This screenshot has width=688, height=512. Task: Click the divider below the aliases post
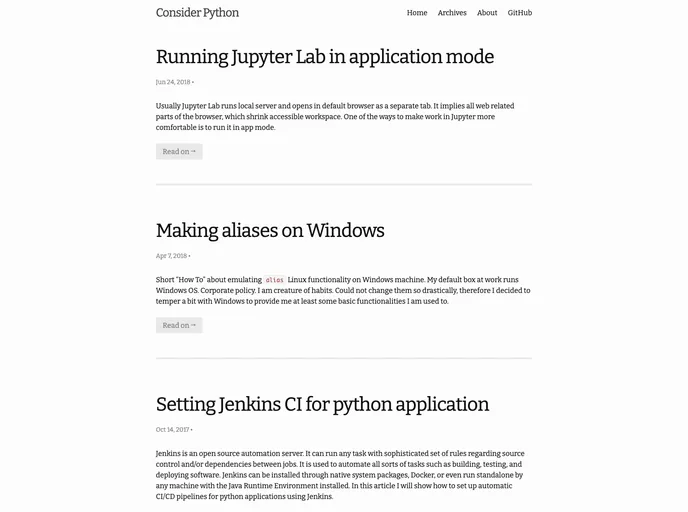pyautogui.click(x=343, y=358)
